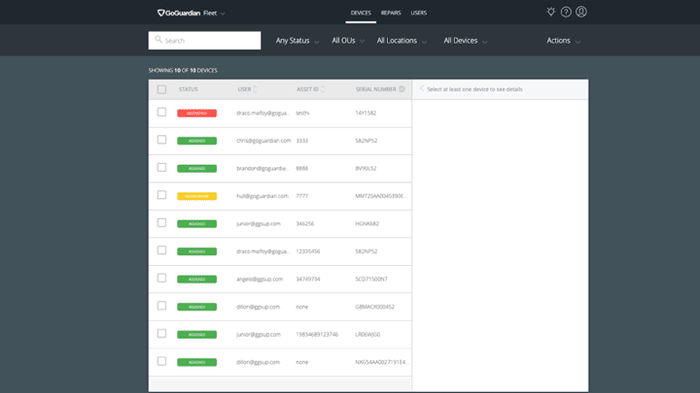Open the All Devices filter dropdown
The height and width of the screenshot is (393, 700).
click(465, 41)
